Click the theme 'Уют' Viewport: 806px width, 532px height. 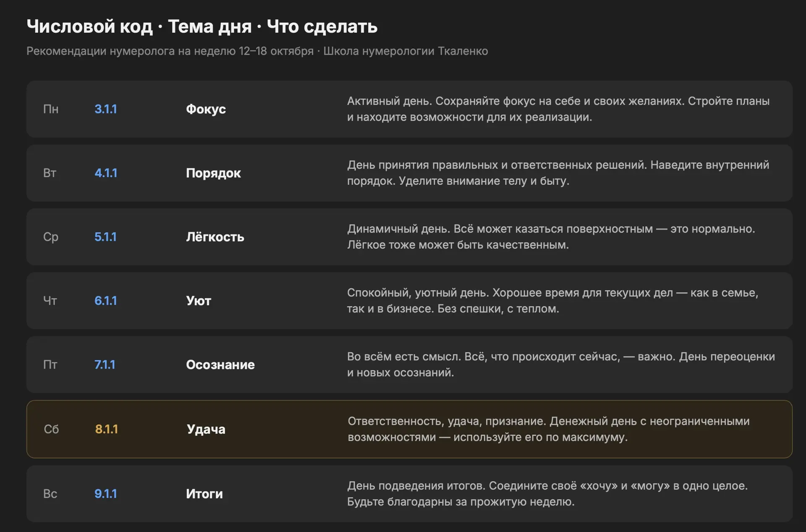click(x=199, y=301)
